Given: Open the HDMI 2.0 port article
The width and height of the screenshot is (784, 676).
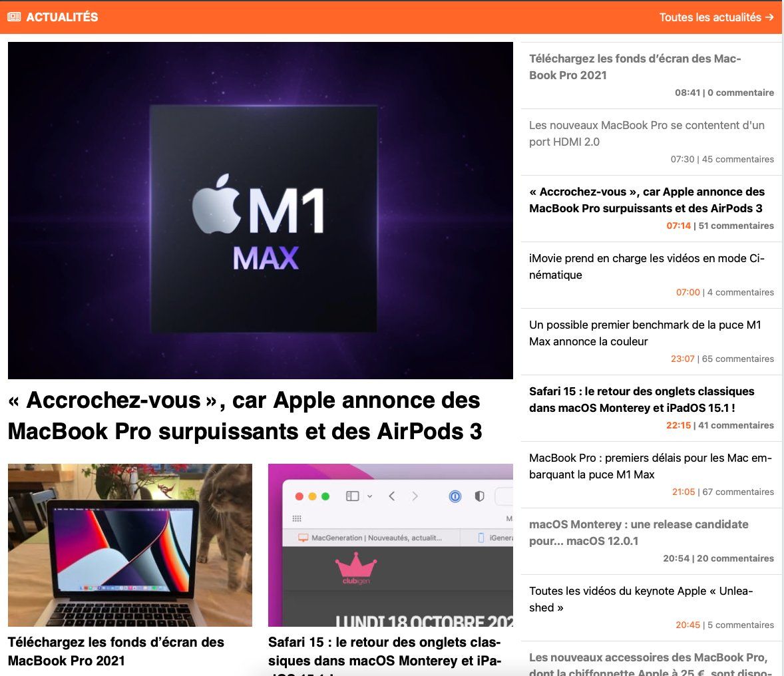Looking at the screenshot, I should tap(646, 133).
